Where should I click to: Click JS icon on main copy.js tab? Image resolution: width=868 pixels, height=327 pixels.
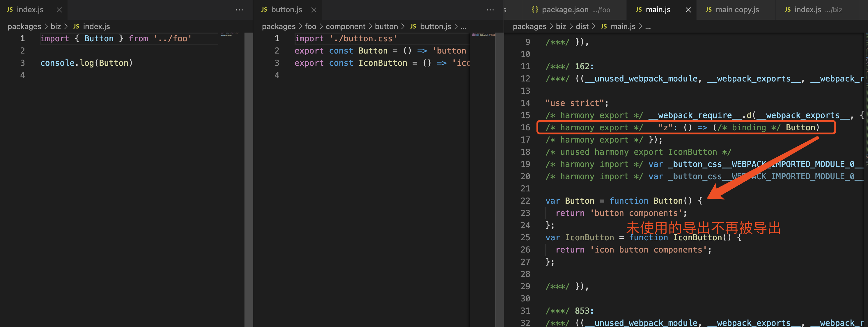(x=708, y=9)
